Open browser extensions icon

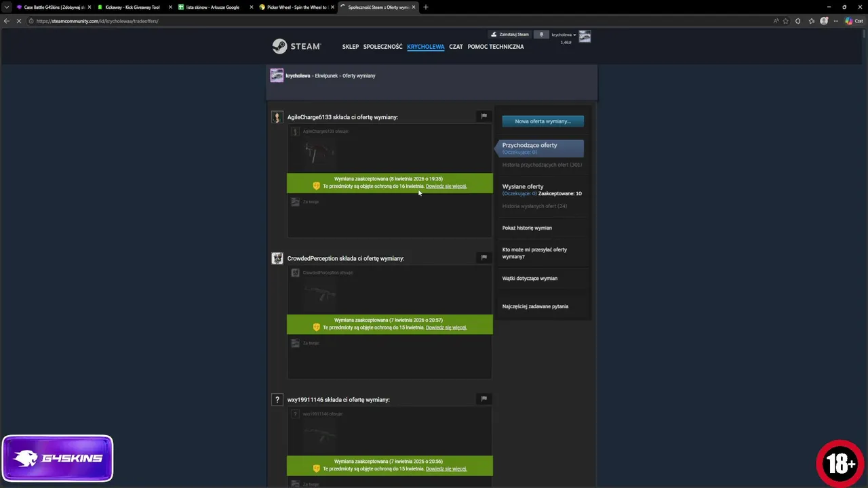click(x=798, y=21)
